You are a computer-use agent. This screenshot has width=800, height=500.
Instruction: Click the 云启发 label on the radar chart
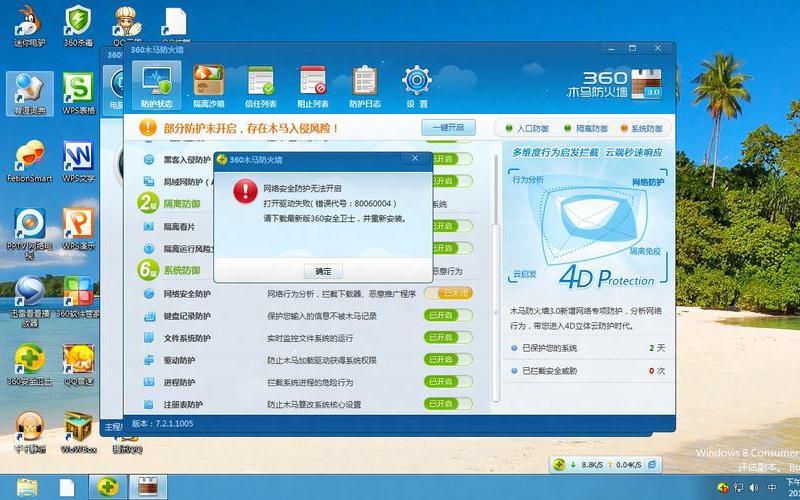[524, 274]
